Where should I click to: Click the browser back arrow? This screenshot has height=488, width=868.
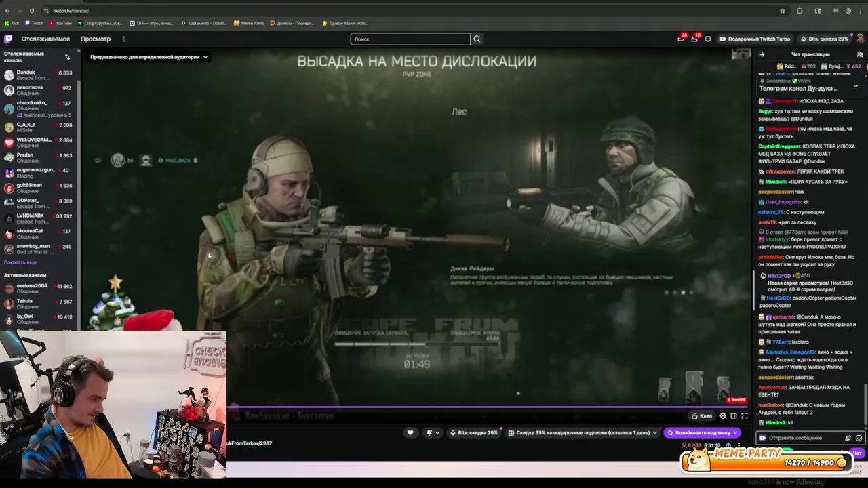click(7, 11)
